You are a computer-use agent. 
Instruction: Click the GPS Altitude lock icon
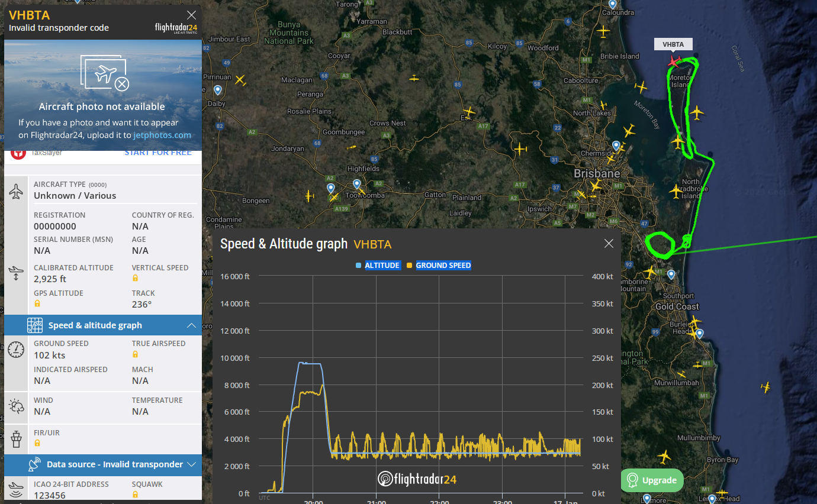click(37, 303)
